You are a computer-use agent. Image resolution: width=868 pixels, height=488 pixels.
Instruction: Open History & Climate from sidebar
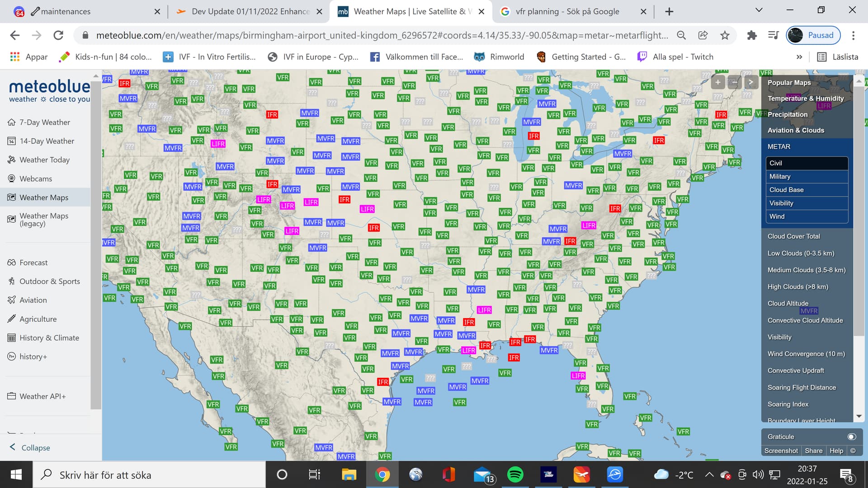click(49, 338)
